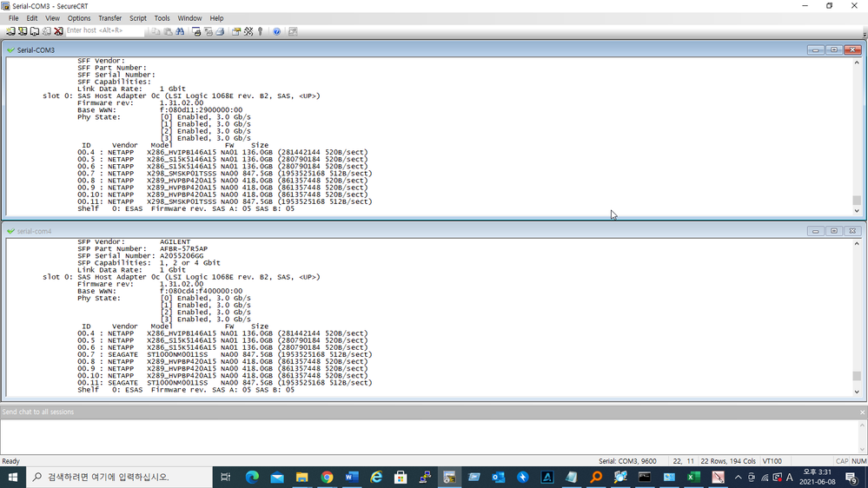This screenshot has width=868, height=488.
Task: Click the Disconnect session icon
Action: click(58, 31)
